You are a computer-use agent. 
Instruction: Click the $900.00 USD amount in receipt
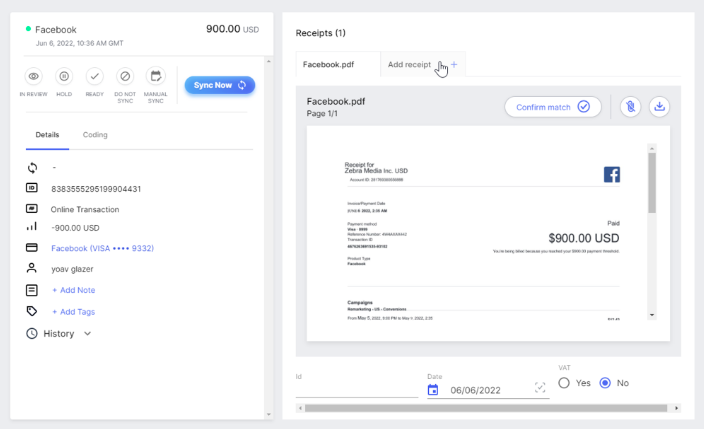point(584,238)
